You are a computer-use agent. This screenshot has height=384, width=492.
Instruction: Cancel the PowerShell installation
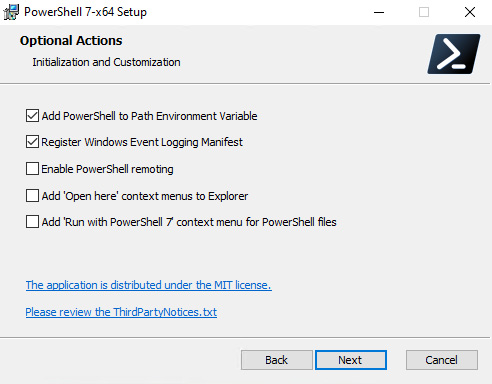442,360
